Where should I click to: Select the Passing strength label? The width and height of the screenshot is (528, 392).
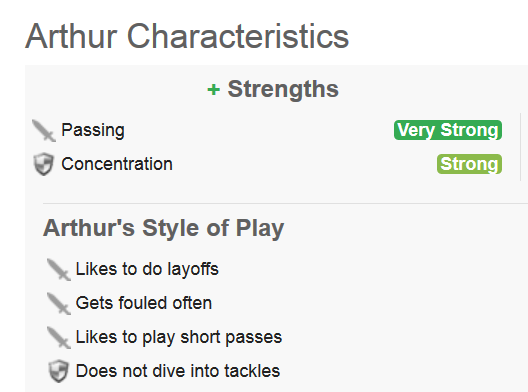coord(93,130)
